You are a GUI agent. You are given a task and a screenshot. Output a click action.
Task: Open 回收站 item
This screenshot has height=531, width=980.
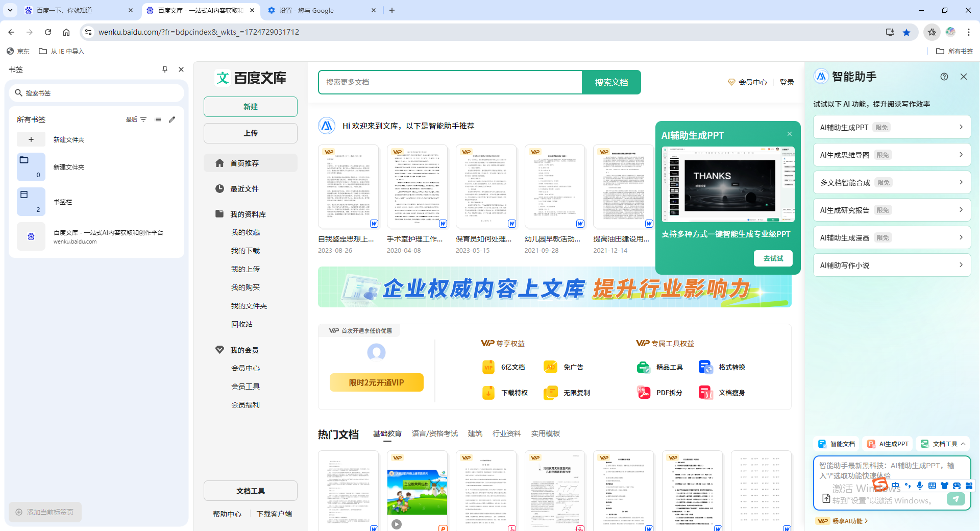click(242, 324)
